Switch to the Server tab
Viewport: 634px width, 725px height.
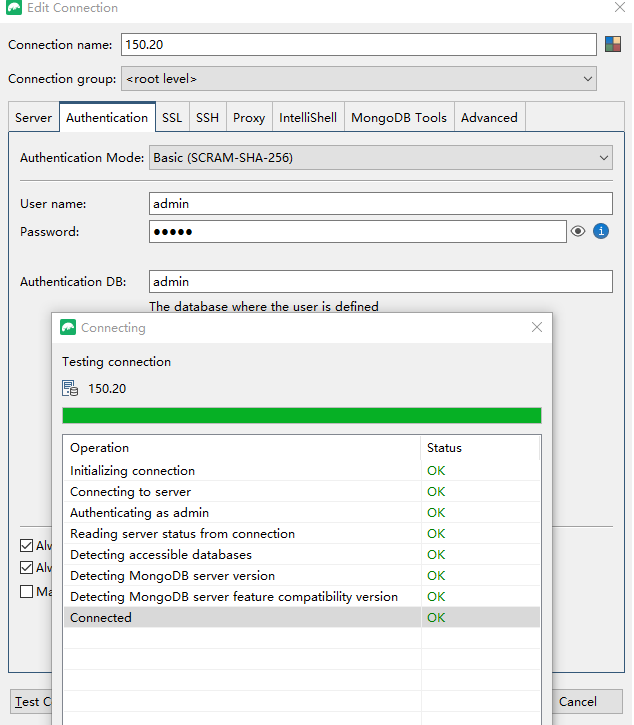33,117
